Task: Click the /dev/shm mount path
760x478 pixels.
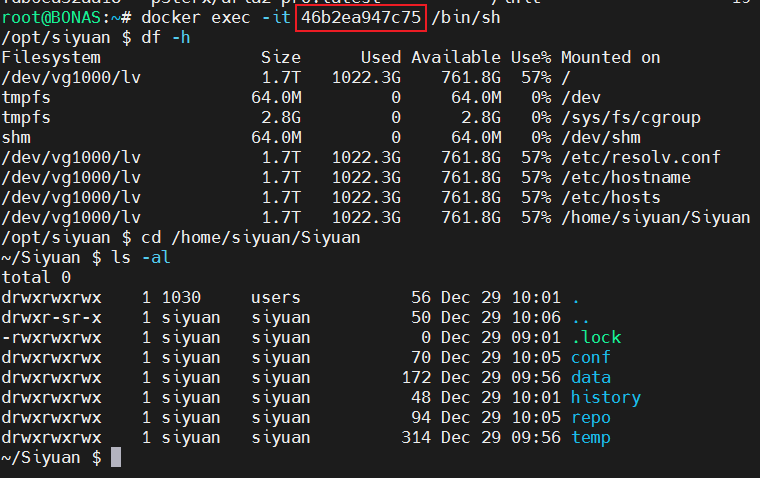Action: pos(600,137)
